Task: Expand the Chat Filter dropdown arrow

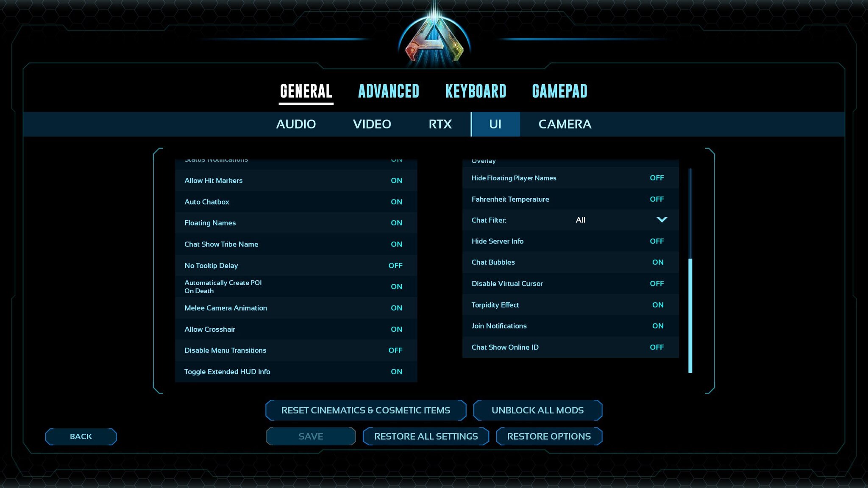Action: (x=662, y=220)
